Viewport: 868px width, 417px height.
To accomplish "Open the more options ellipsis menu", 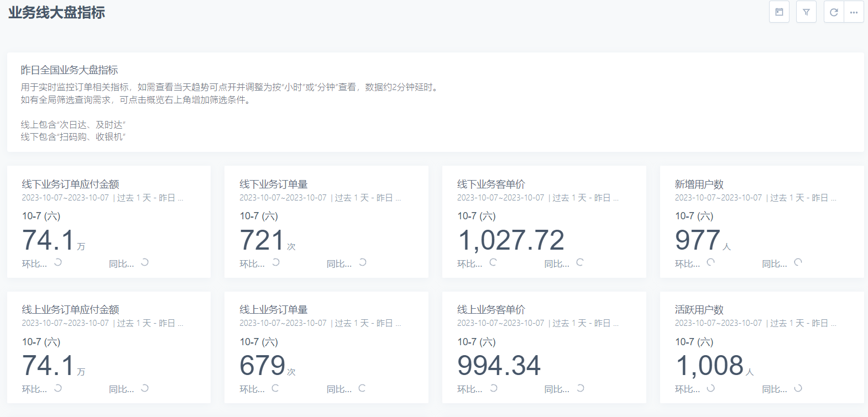I will click(x=854, y=12).
